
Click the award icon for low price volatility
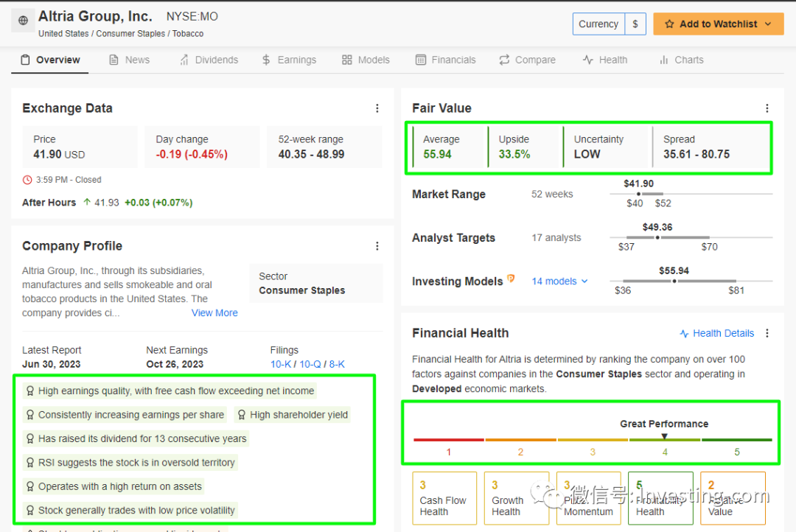pyautogui.click(x=30, y=510)
